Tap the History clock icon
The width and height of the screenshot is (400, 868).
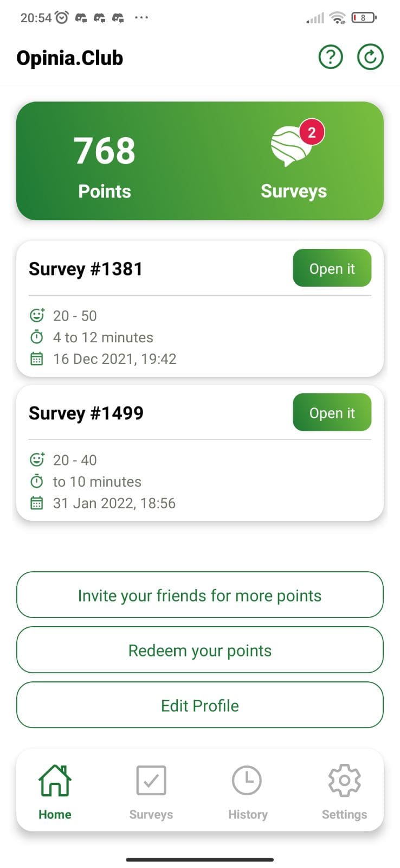(x=247, y=781)
